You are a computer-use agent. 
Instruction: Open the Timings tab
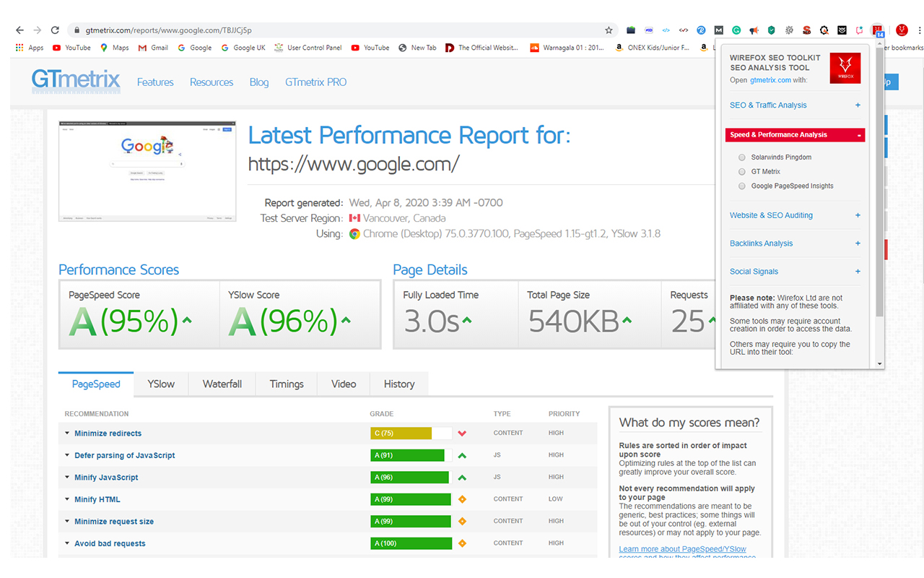click(287, 384)
